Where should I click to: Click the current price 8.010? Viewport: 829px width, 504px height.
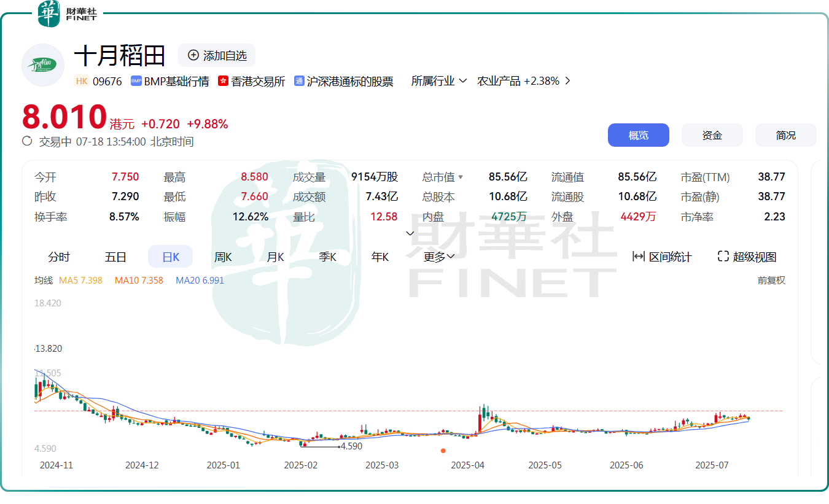[64, 117]
